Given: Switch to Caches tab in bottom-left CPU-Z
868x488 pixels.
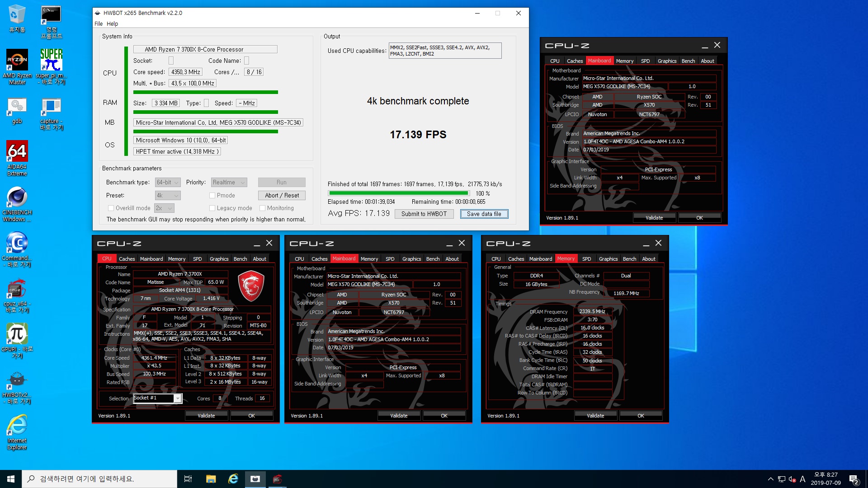Looking at the screenshot, I should pos(127,259).
